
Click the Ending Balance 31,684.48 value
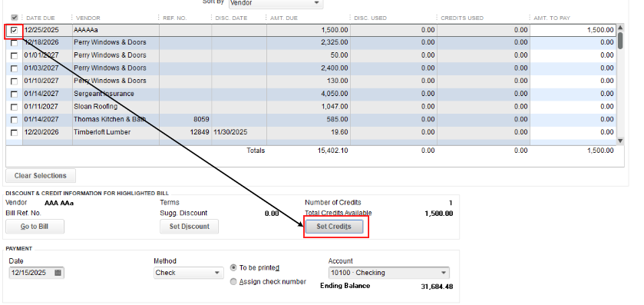437,287
